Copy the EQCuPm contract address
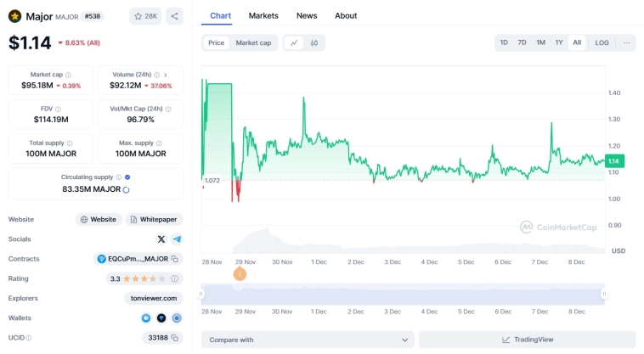 pyautogui.click(x=174, y=259)
